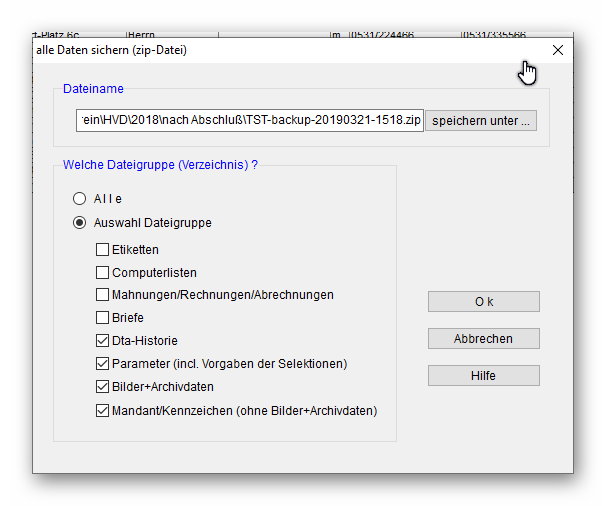This screenshot has width=606, height=506.
Task: Click the 0531/335566 cell in the background table
Action: coord(497,35)
